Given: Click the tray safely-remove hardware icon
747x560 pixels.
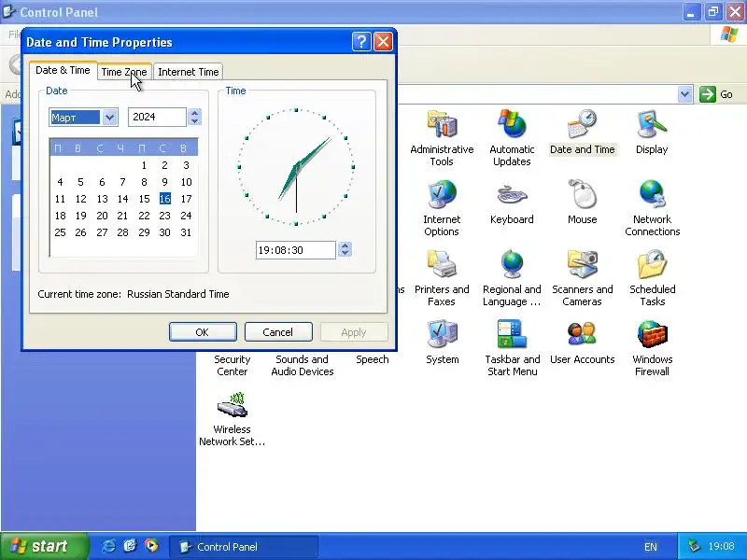Looking at the screenshot, I should 694,546.
